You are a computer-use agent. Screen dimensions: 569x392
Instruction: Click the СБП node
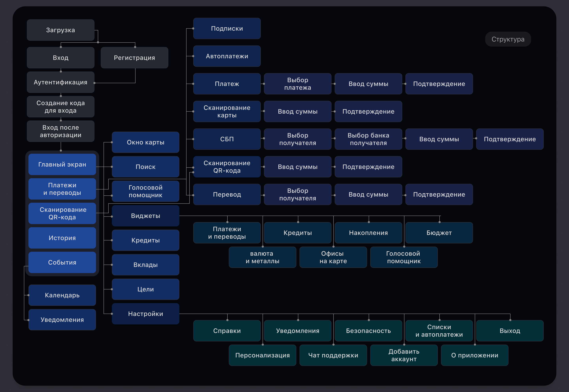tap(227, 139)
